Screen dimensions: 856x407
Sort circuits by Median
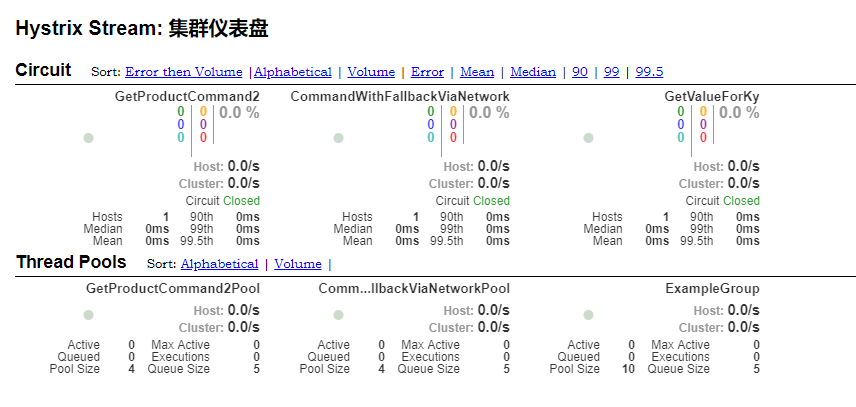click(533, 72)
